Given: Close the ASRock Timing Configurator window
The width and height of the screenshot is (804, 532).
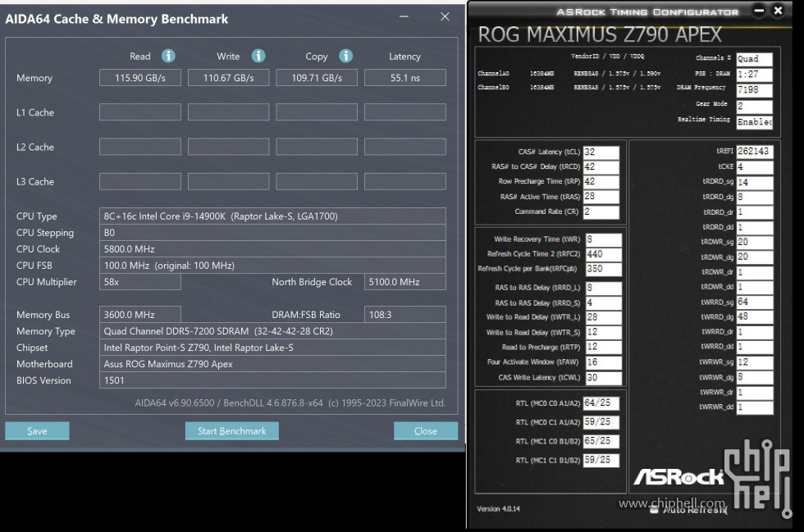Looking at the screenshot, I should [778, 11].
